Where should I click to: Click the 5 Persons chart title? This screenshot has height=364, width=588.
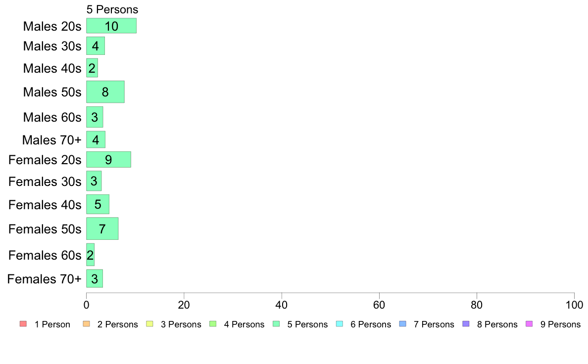click(112, 9)
